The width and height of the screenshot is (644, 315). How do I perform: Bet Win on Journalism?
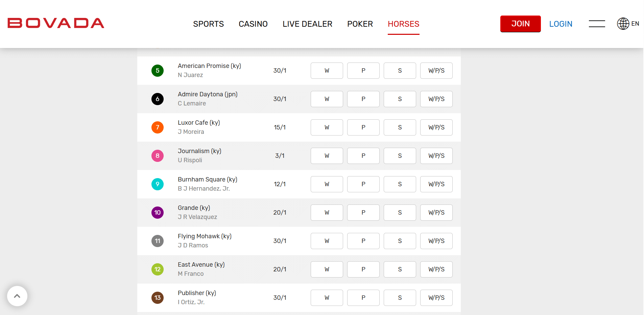327,156
